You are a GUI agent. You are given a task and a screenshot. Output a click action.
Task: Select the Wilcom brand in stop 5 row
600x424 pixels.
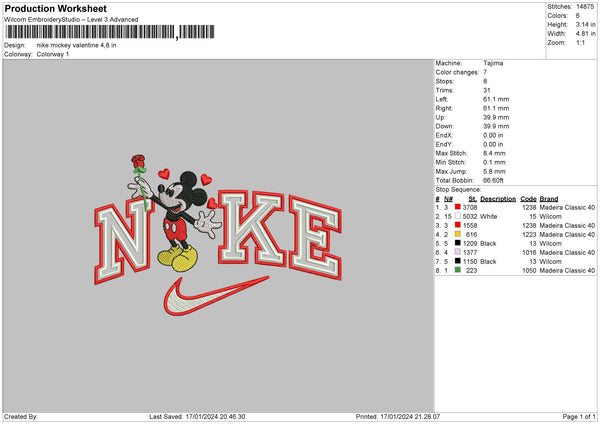[x=551, y=243]
